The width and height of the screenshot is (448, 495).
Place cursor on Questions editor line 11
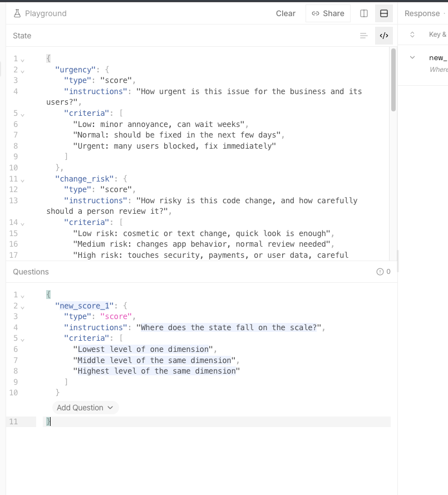tap(216, 422)
